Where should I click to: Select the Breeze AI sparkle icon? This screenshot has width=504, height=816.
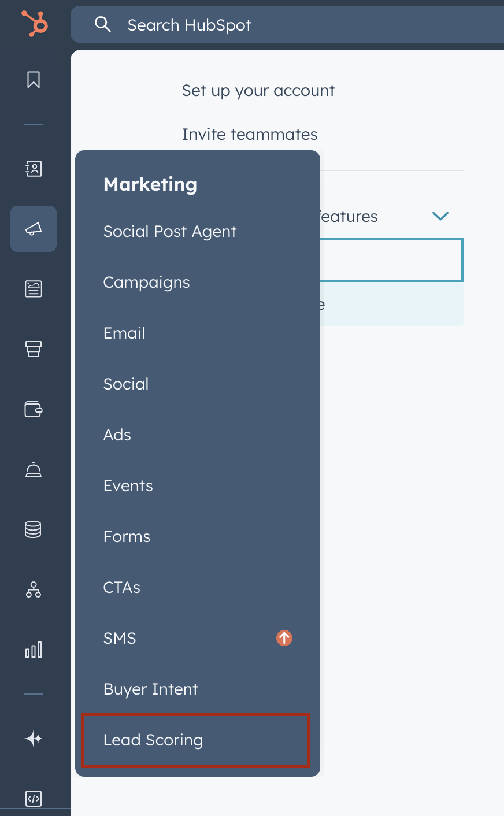[33, 738]
